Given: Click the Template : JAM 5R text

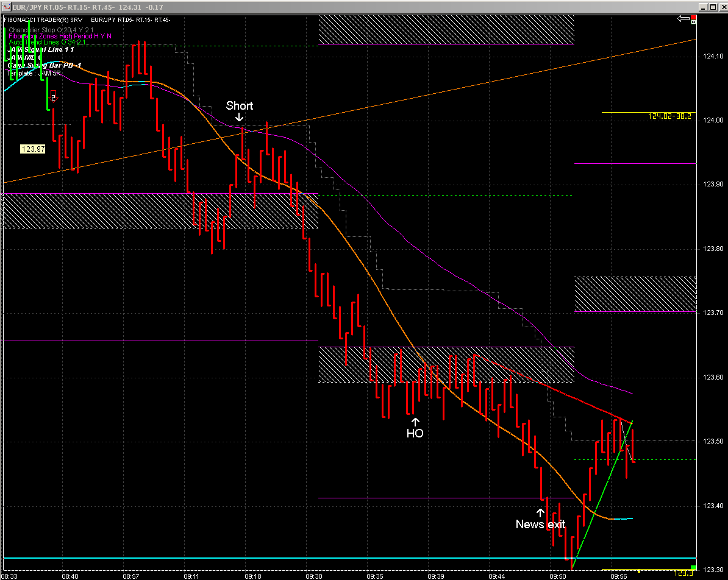Looking at the screenshot, I should click(x=34, y=73).
